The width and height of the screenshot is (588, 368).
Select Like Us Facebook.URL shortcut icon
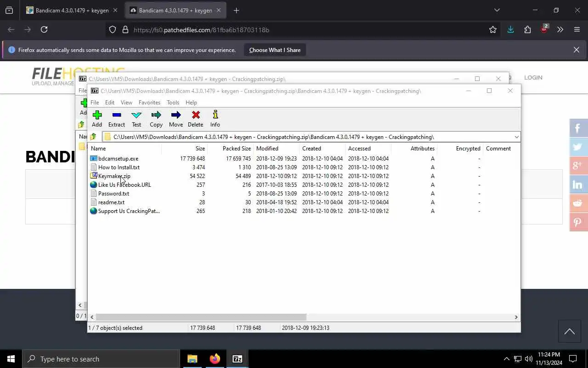click(x=94, y=184)
